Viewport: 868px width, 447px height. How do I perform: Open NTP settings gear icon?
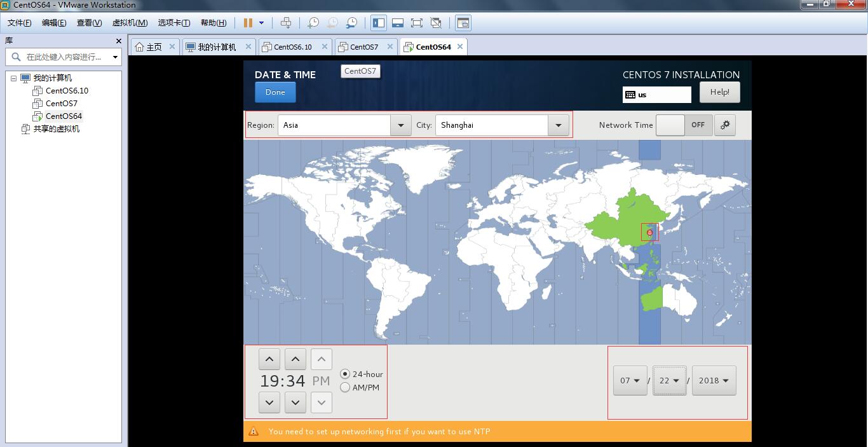point(725,125)
